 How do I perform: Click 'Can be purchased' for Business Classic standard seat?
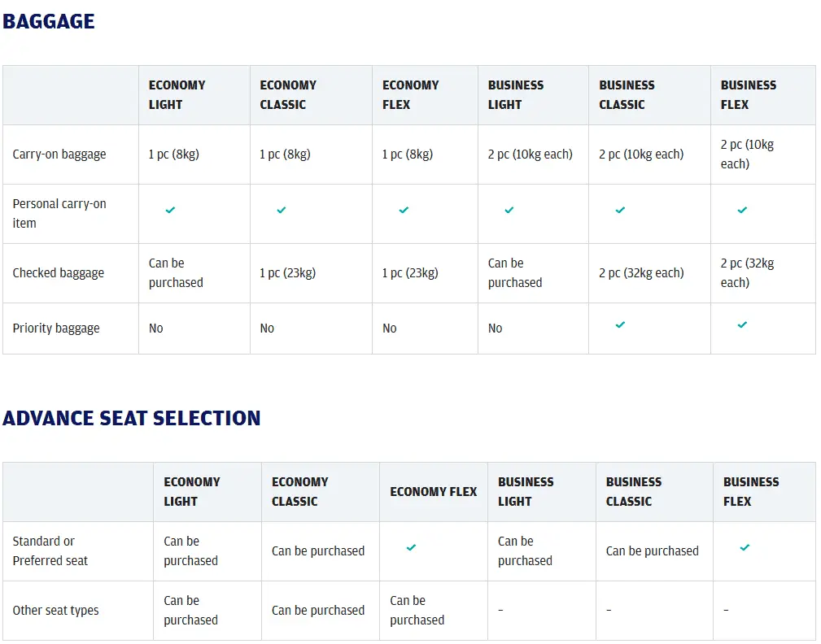point(652,551)
